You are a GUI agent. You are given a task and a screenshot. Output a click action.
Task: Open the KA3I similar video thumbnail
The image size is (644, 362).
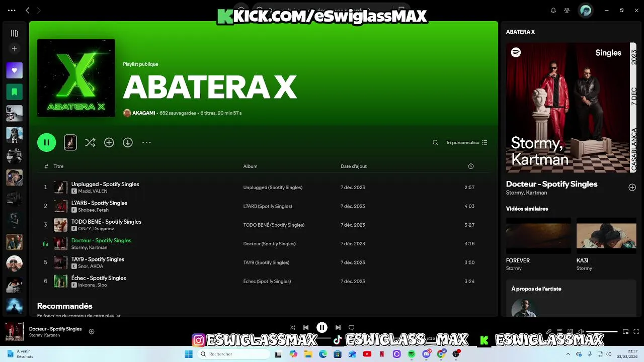coord(606,235)
